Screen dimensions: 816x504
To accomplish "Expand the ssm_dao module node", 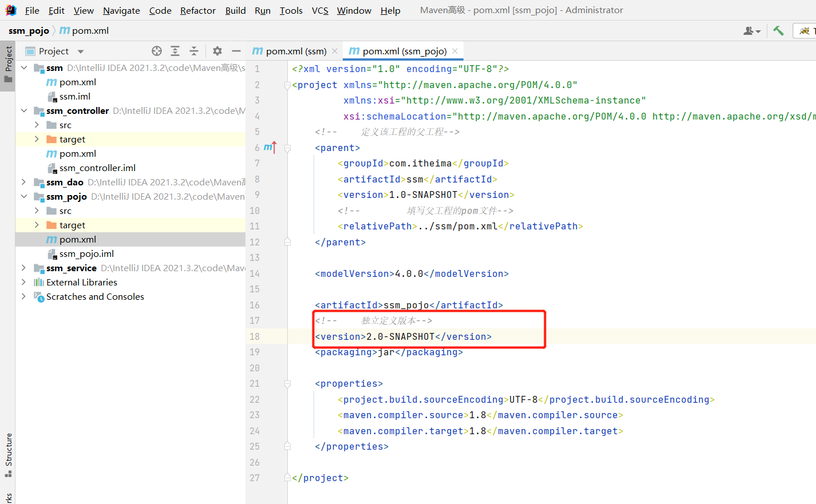I will coord(23,182).
